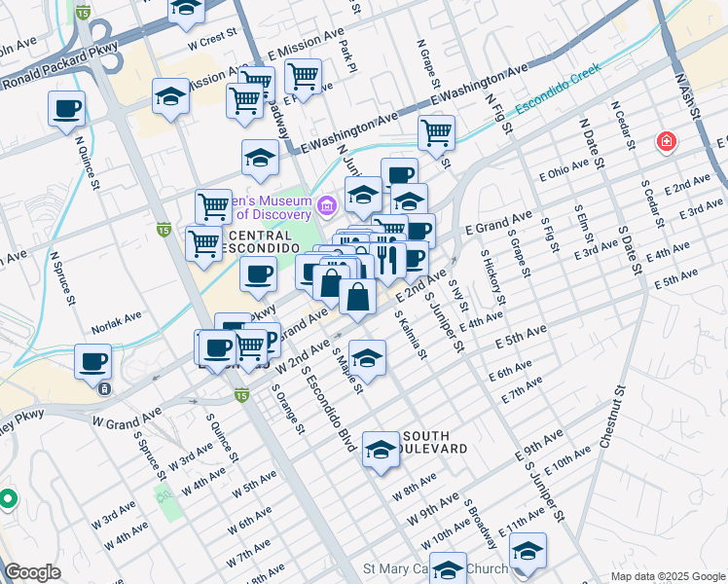Click the coffee cup marker near N Quince St
The width and height of the screenshot is (728, 584).
tap(66, 109)
